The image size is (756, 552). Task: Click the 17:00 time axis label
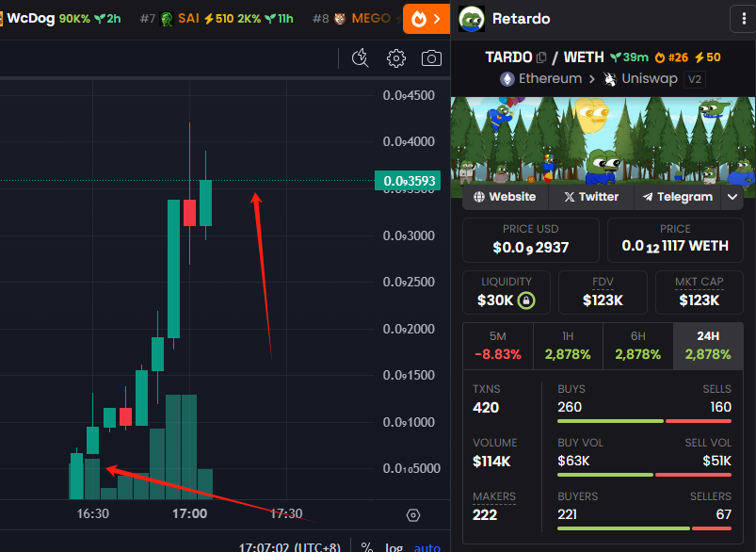coord(190,513)
